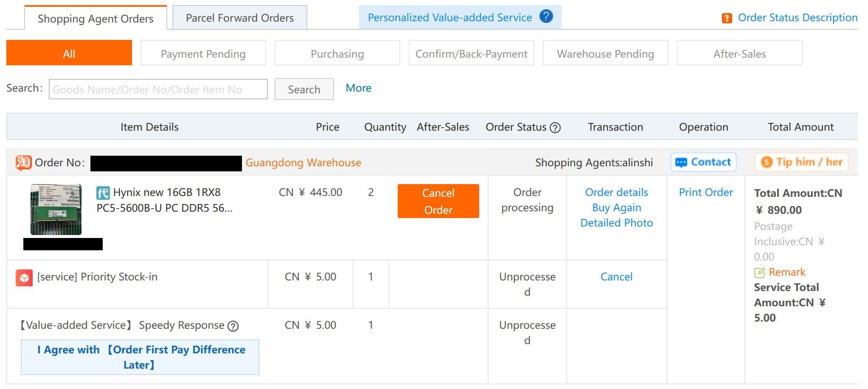Click the green Remark edit icon
Viewport: 868px width, 389px height.
pos(760,272)
